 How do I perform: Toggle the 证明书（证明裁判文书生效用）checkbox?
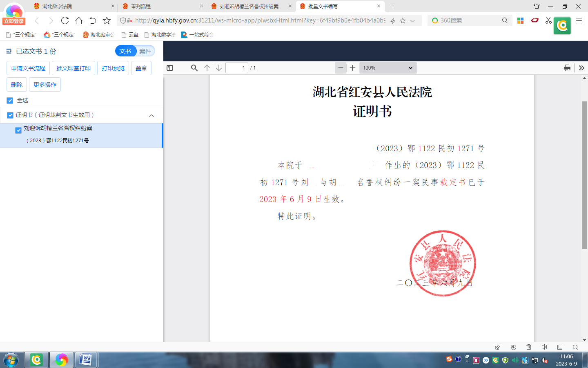point(9,115)
